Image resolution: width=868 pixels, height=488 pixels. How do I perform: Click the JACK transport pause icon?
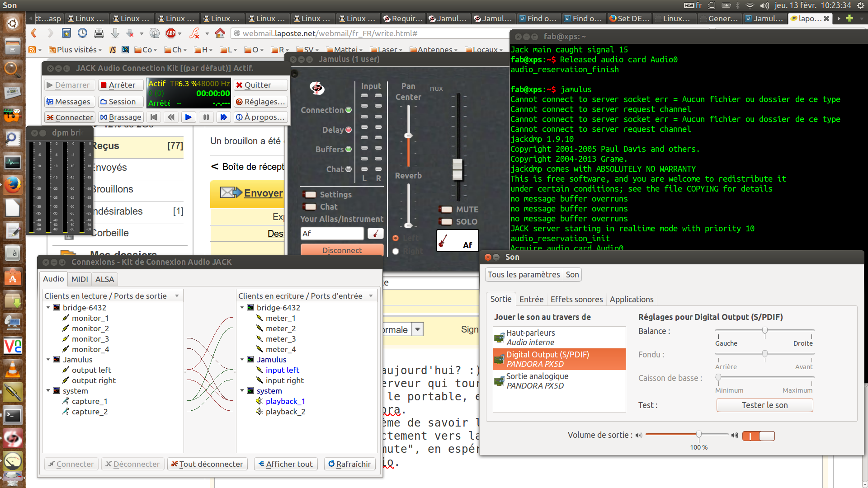pyautogui.click(x=206, y=117)
